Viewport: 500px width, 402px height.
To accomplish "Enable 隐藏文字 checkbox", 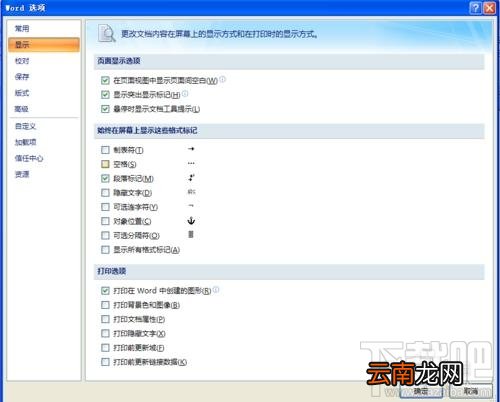I will coord(105,193).
